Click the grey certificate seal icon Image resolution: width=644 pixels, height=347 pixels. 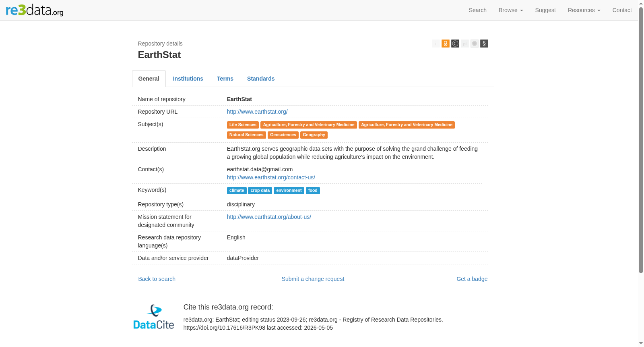pos(475,44)
